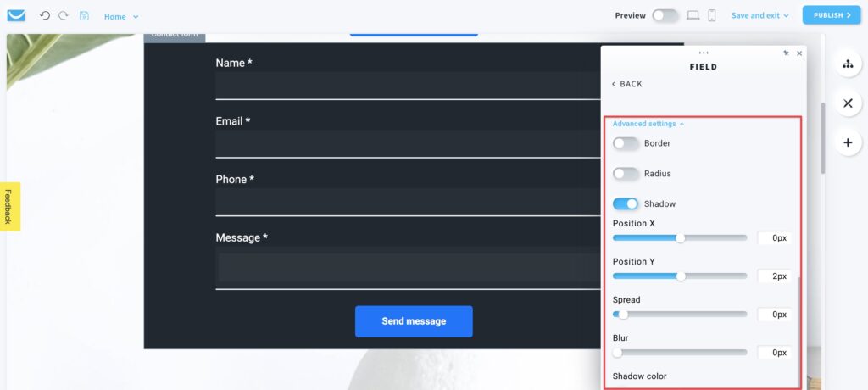
Task: Redo the last undone action
Action: [x=64, y=15]
